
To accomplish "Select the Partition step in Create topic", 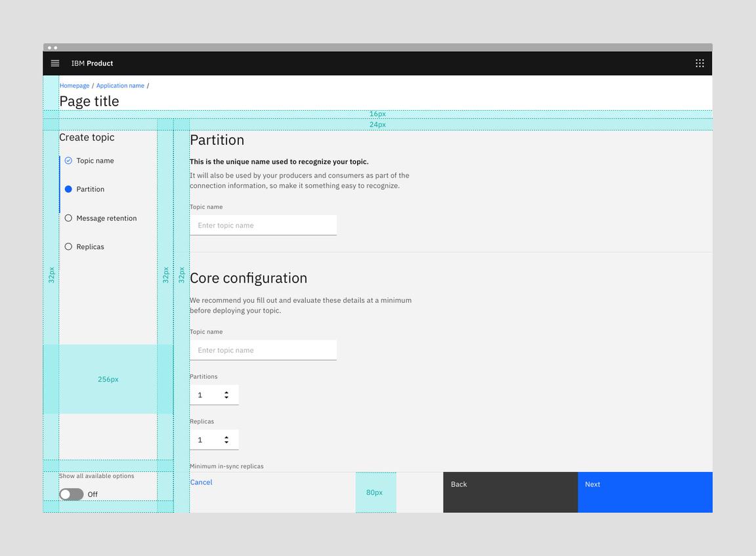I will pyautogui.click(x=91, y=189).
